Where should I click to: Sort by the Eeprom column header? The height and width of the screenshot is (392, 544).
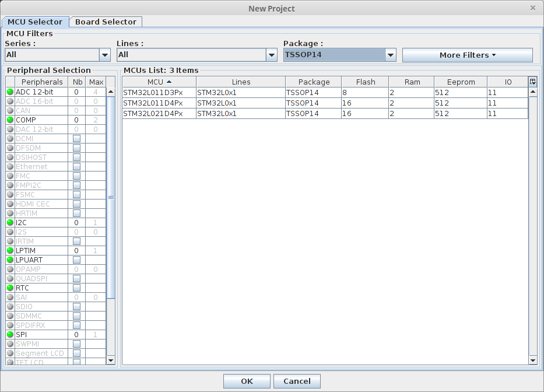point(461,82)
